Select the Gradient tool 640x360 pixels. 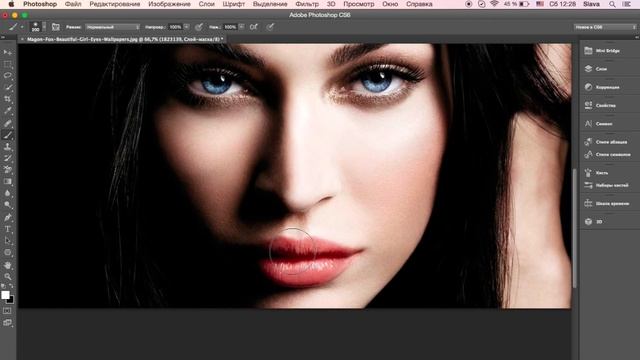7,182
